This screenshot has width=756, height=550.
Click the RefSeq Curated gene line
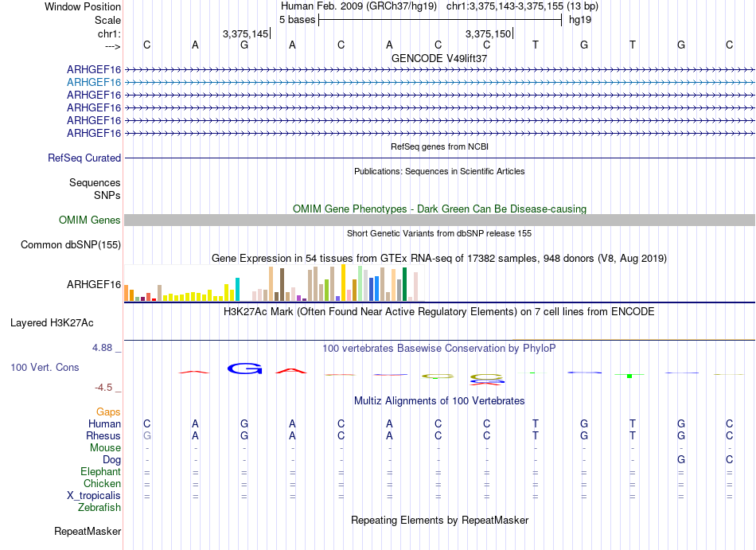[x=439, y=158]
